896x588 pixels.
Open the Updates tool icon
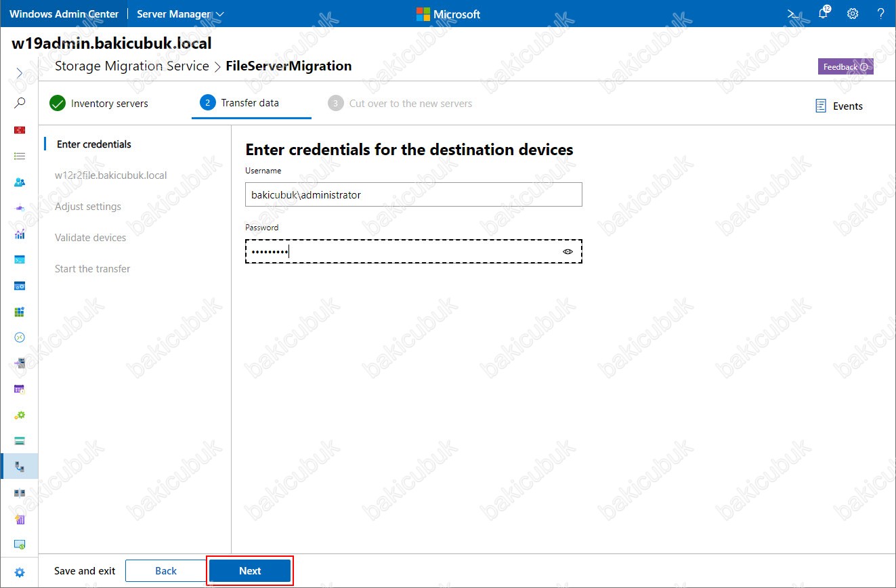pos(20,545)
